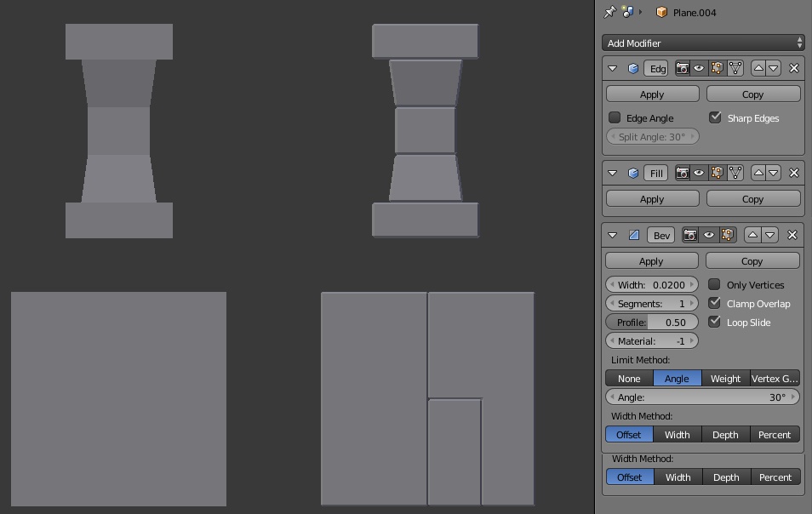Hide the Edg modifier in the viewport

tap(699, 68)
